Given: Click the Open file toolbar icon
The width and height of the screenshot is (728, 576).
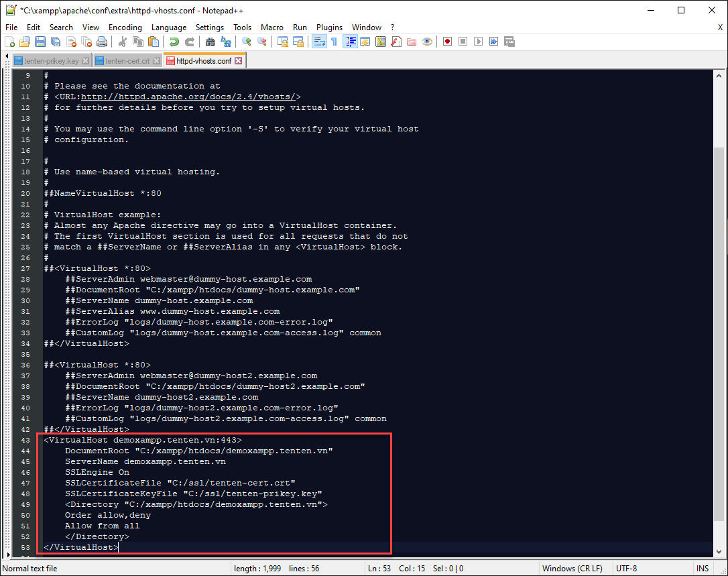Looking at the screenshot, I should point(25,42).
